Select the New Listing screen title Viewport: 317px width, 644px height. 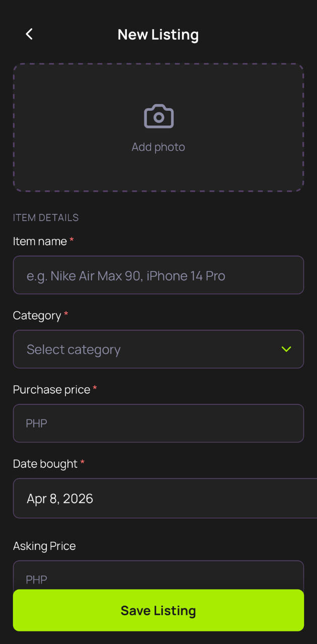[x=158, y=34]
